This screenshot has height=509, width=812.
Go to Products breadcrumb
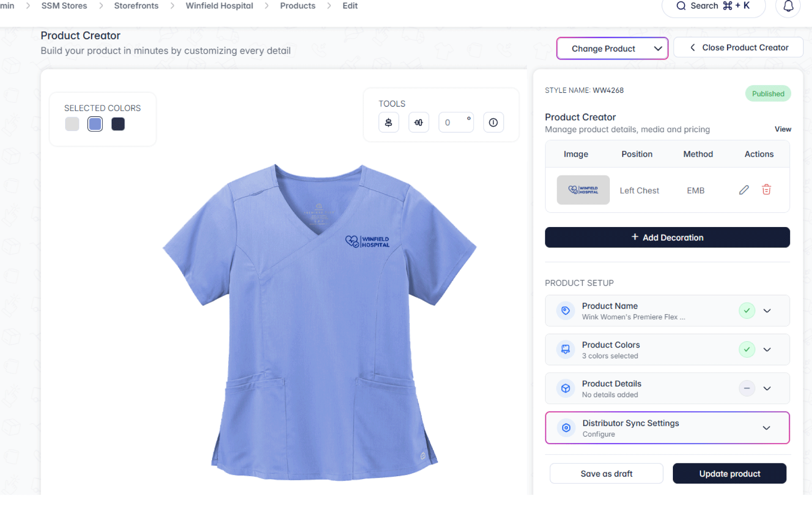(x=298, y=6)
